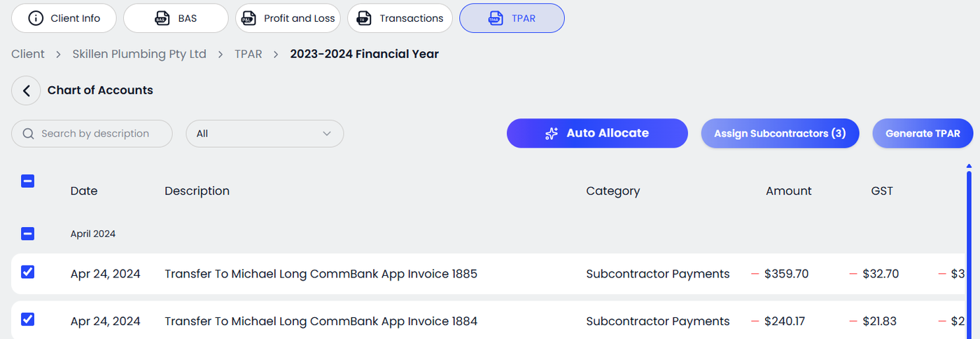Click the Generate TPAR button
Screen dimensions: 980x339
[x=922, y=134]
